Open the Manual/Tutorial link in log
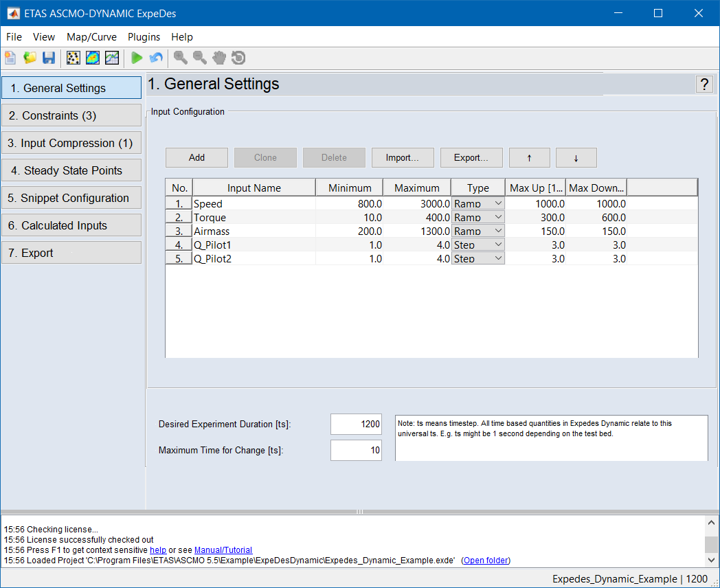720x588 pixels. pyautogui.click(x=223, y=550)
